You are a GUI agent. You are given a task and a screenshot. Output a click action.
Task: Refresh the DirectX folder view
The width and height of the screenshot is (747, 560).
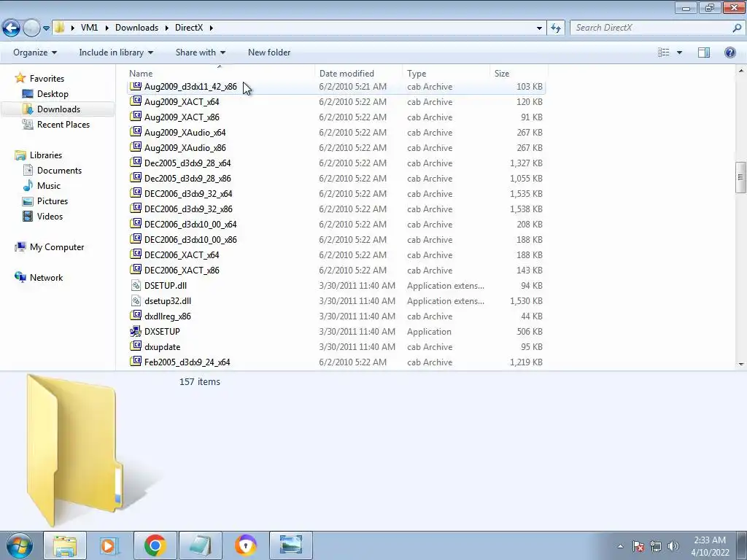tap(555, 28)
